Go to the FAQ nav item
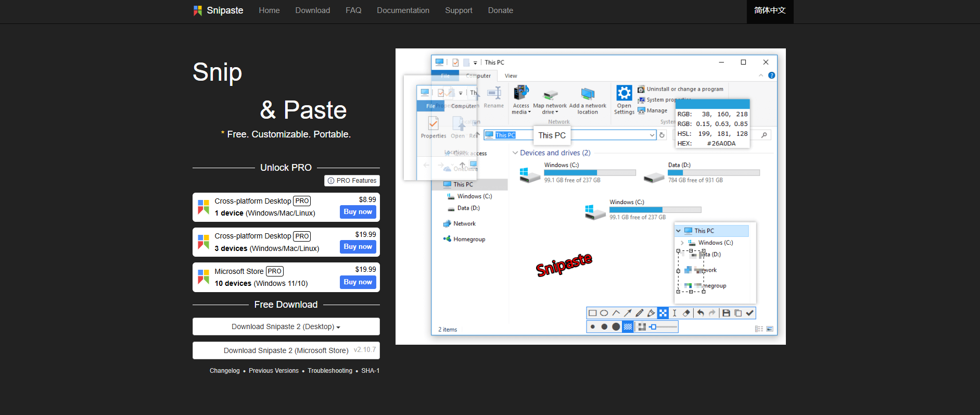This screenshot has height=415, width=980. point(353,10)
